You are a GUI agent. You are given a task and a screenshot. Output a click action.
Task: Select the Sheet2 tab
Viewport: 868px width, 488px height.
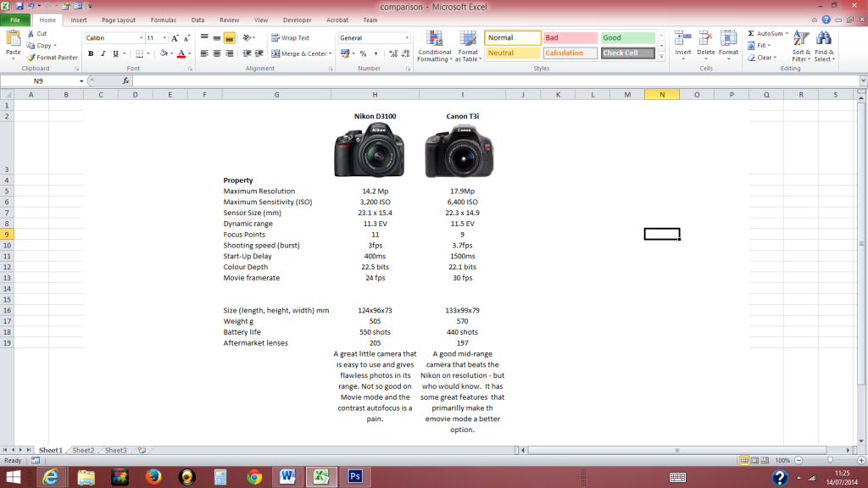(x=85, y=450)
